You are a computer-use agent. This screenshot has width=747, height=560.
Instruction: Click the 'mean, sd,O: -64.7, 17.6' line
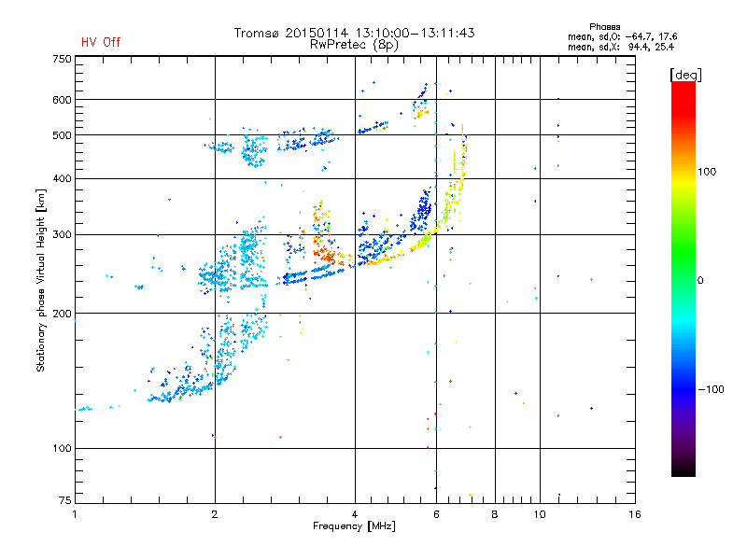(x=622, y=36)
